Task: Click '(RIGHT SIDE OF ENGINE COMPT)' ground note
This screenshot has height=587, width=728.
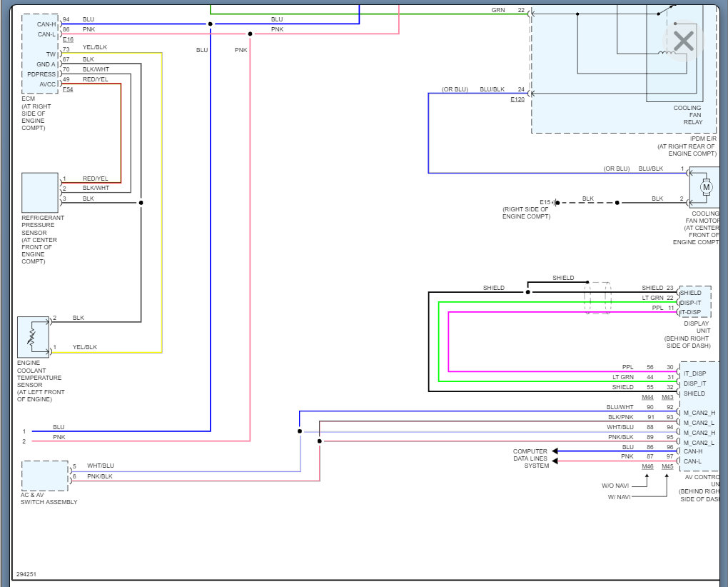Action: point(526,213)
